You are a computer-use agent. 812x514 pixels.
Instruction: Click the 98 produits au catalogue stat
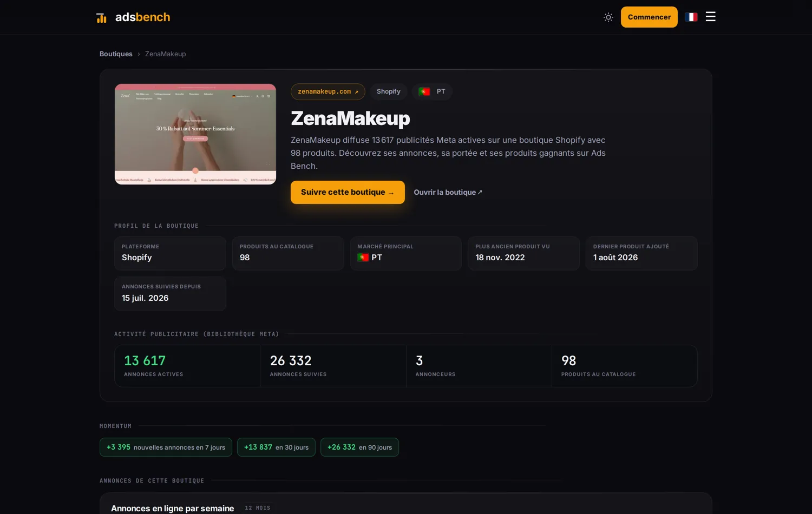point(625,366)
